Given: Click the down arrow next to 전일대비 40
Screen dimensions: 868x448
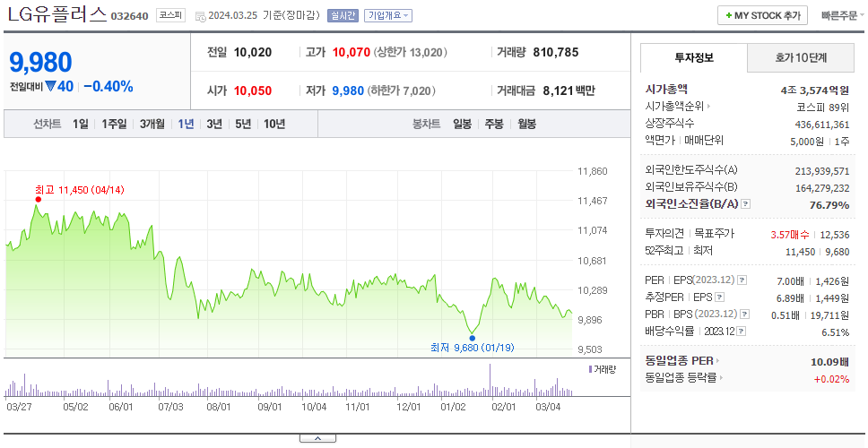Looking at the screenshot, I should pos(51,86).
